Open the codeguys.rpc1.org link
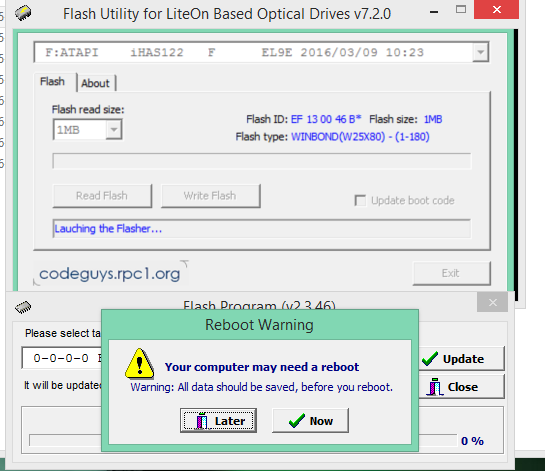 click(110, 274)
